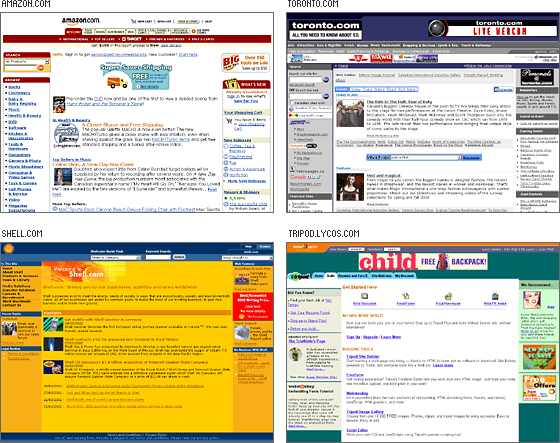Image resolution: width=560 pixels, height=443 pixels.
Task: Open the Harry Potter DVD cover thumbnail
Action: 59,104
